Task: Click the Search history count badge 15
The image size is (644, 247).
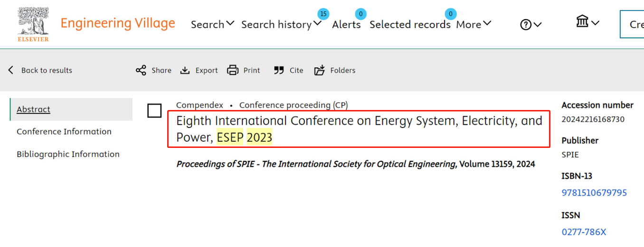Action: pyautogui.click(x=323, y=14)
